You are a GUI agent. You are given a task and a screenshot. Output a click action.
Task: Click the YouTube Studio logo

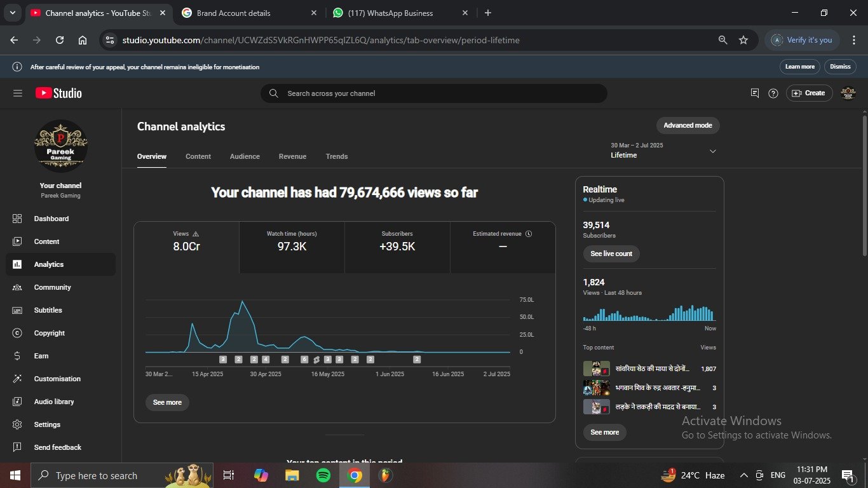[58, 93]
